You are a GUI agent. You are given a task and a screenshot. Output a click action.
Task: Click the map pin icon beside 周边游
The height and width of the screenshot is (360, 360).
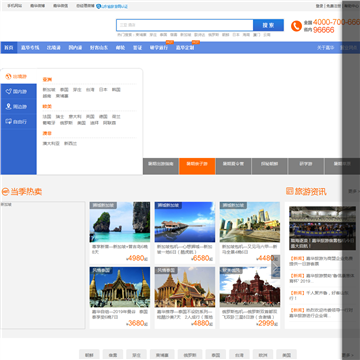9,106
